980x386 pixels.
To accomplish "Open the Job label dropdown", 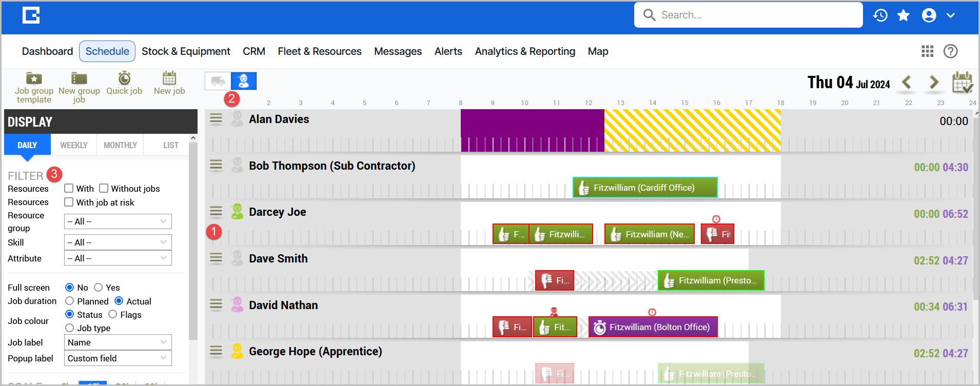I will [x=118, y=342].
